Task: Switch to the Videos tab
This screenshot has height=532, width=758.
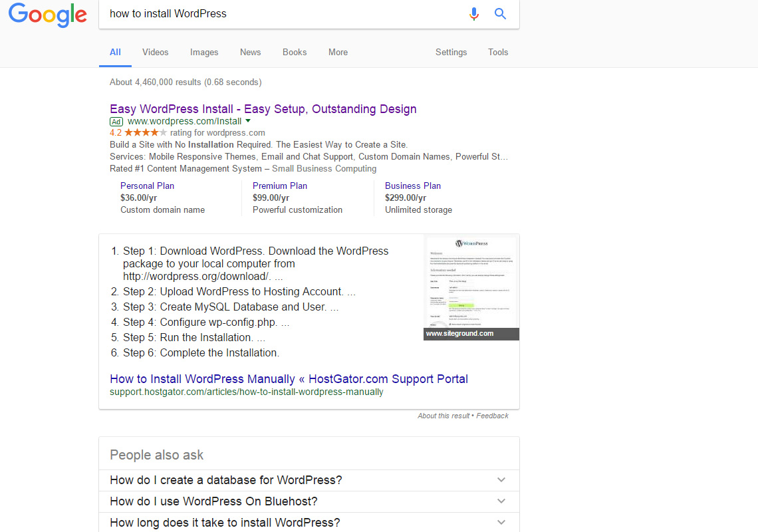Action: 155,52
